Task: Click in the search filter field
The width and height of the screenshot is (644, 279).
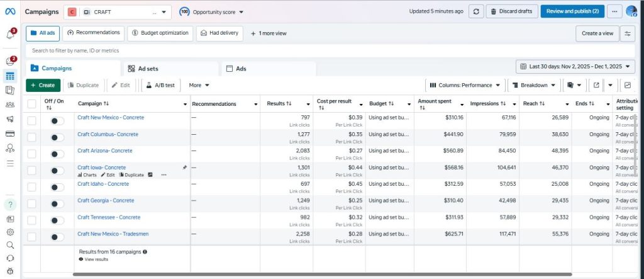Action: (252, 50)
